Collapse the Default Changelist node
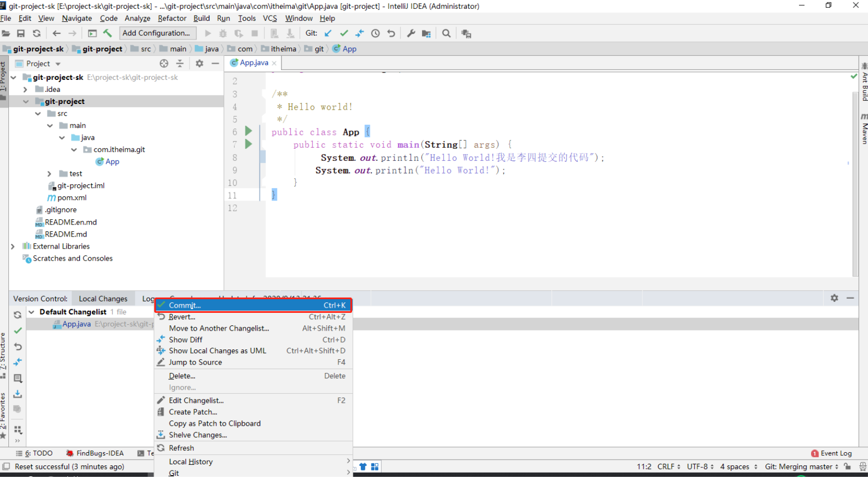This screenshot has height=480, width=868. [x=31, y=312]
